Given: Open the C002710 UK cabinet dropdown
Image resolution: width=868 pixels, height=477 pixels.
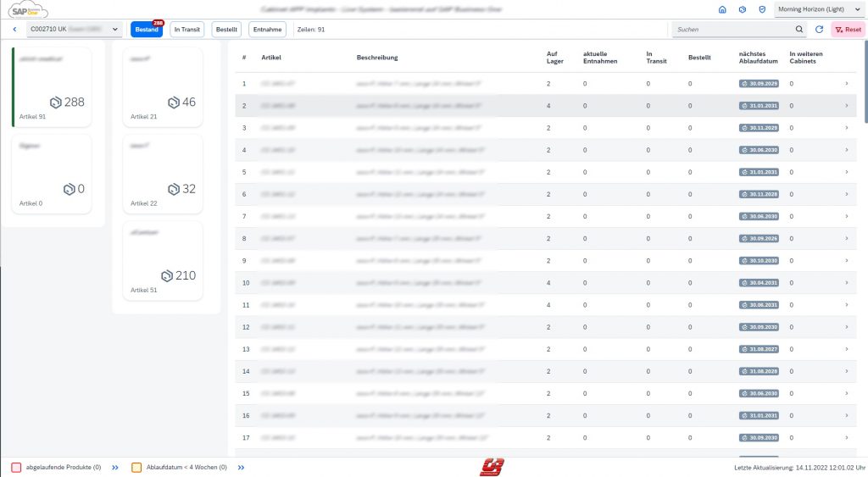Looking at the screenshot, I should (74, 30).
